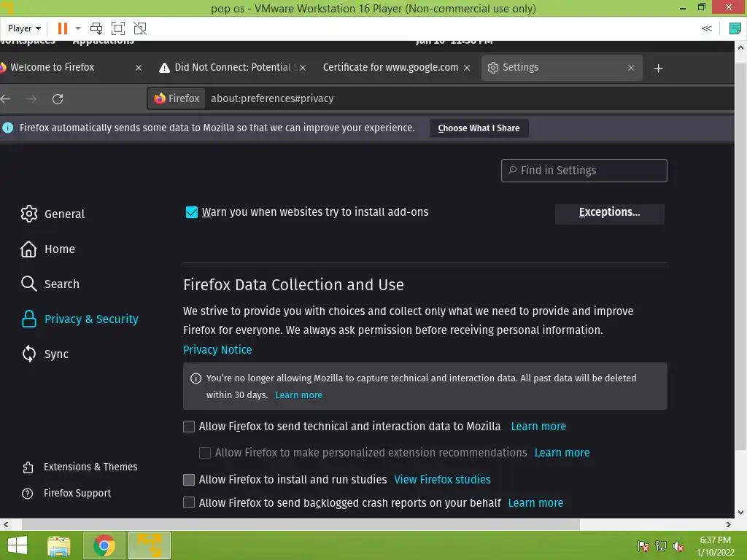Reload the current page

(58, 99)
